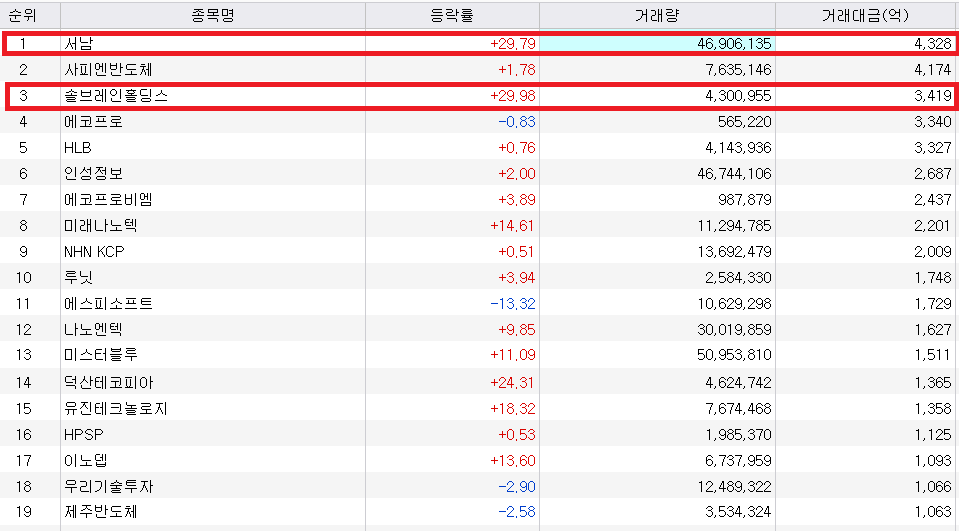Select stock name 에코프로
Image resolution: width=959 pixels, height=531 pixels.
click(x=94, y=122)
